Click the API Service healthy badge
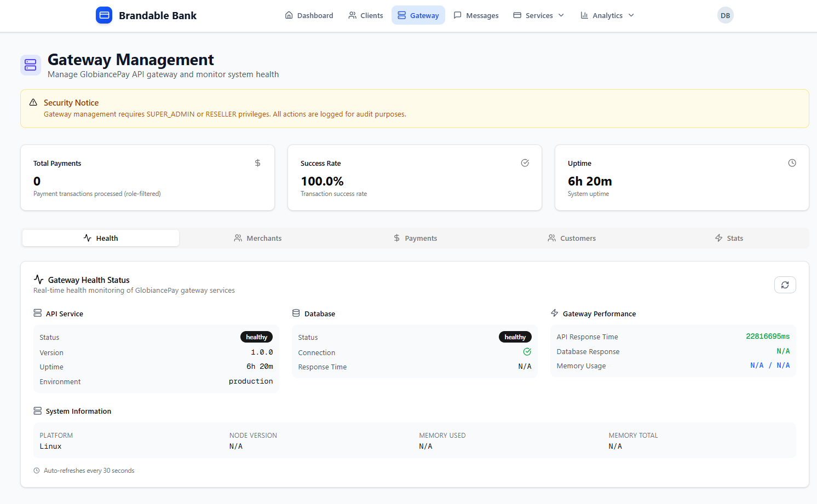This screenshot has width=817, height=504. pos(256,337)
